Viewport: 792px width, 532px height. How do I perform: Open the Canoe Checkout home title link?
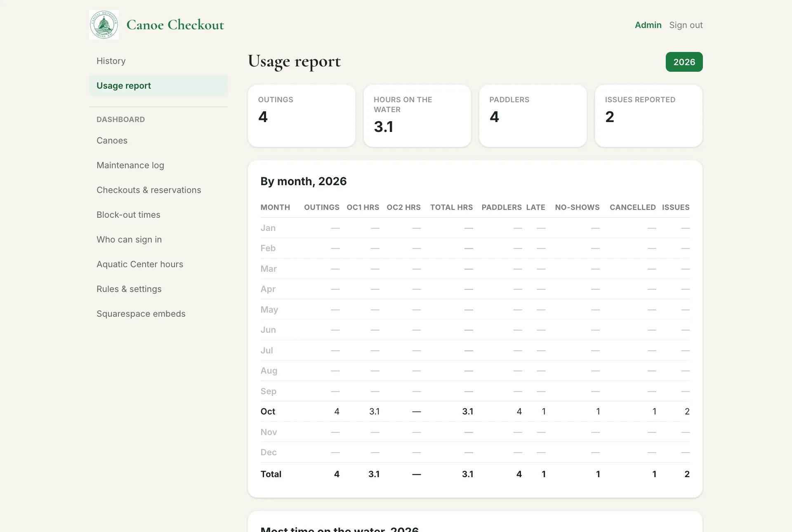[175, 25]
